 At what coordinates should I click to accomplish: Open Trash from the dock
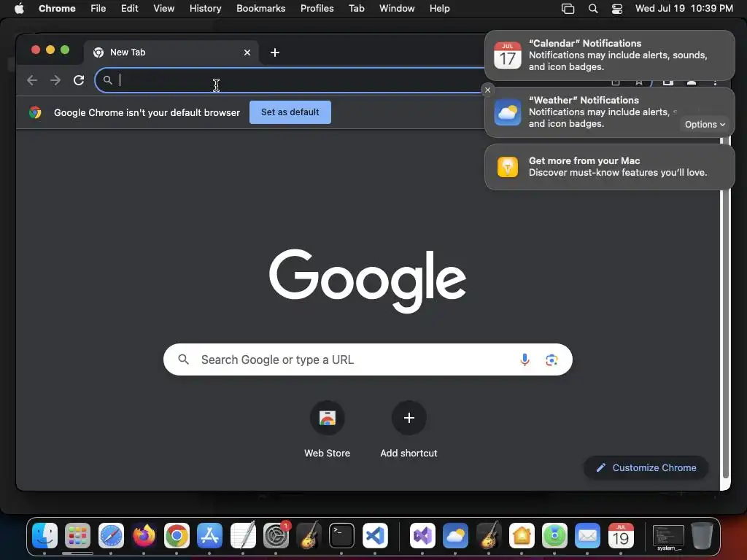coord(702,536)
